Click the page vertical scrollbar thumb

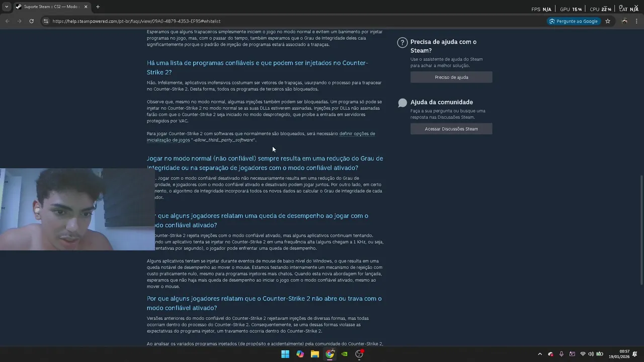(641, 229)
